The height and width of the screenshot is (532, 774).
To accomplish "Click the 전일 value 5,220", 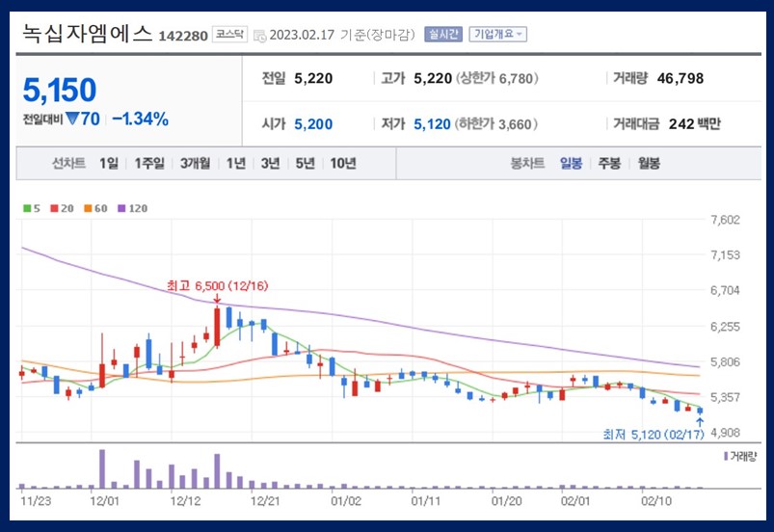I will tap(313, 78).
